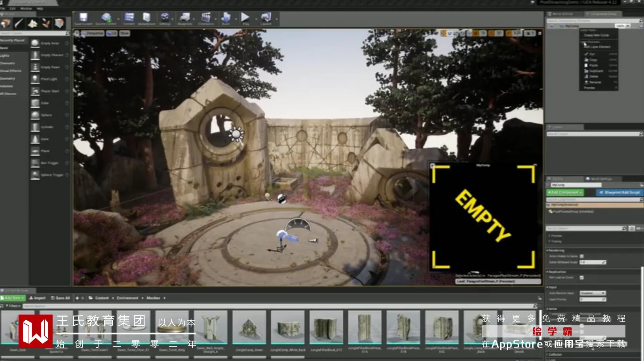Select the Foliage mode icon
Viewport: 644px width, 361px height.
(x=46, y=24)
